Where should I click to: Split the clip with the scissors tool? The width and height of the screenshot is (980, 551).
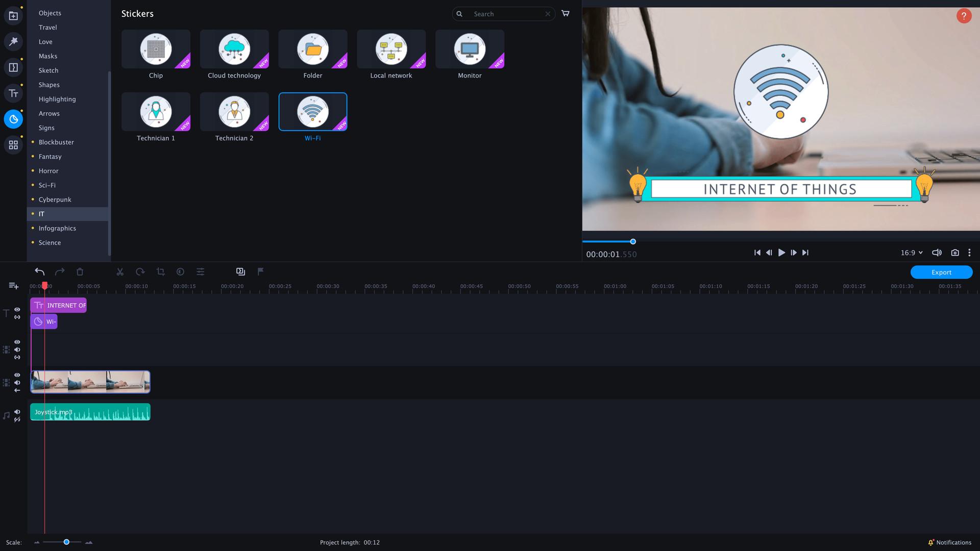[119, 271]
